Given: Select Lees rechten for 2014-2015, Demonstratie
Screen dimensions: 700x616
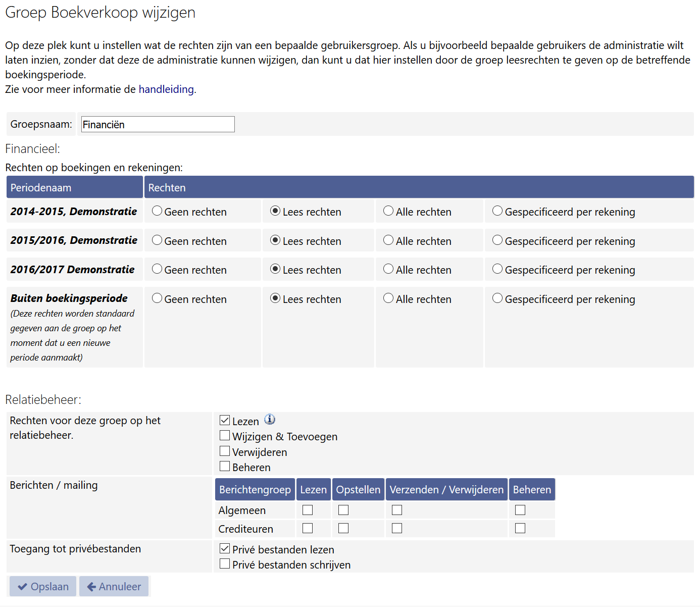Looking at the screenshot, I should point(275,211).
